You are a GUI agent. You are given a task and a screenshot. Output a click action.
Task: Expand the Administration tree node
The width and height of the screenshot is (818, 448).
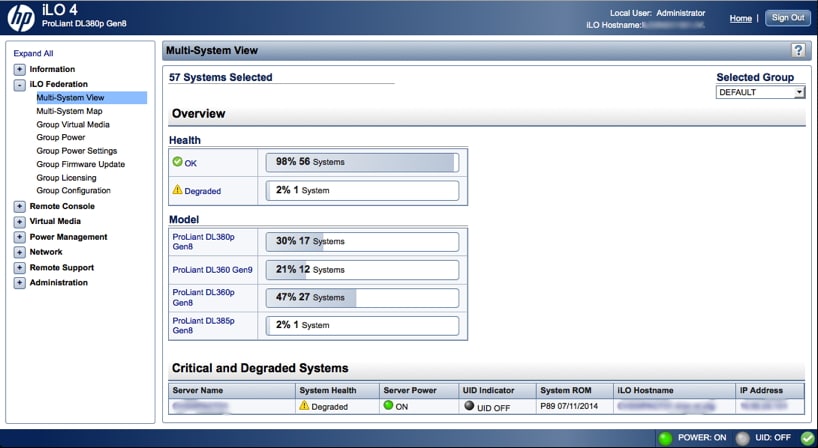[19, 283]
